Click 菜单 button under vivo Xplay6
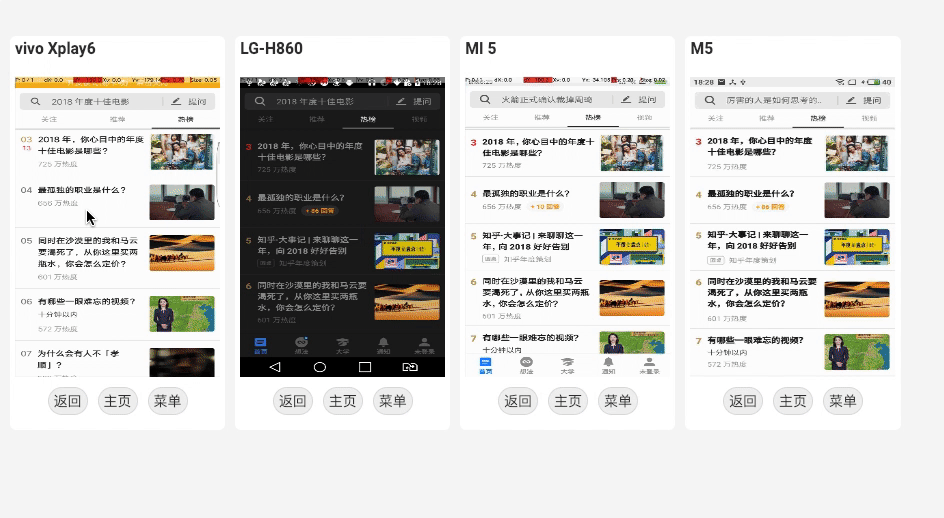The height and width of the screenshot is (518, 944). (x=167, y=401)
